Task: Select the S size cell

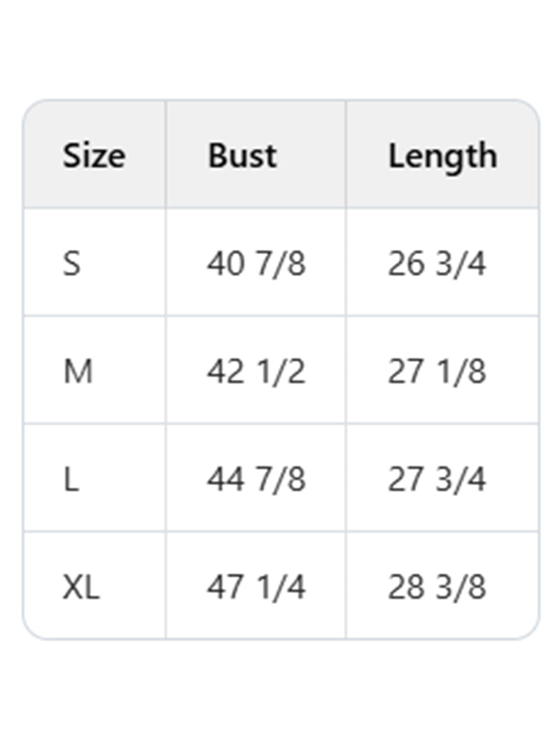Action: click(x=72, y=264)
